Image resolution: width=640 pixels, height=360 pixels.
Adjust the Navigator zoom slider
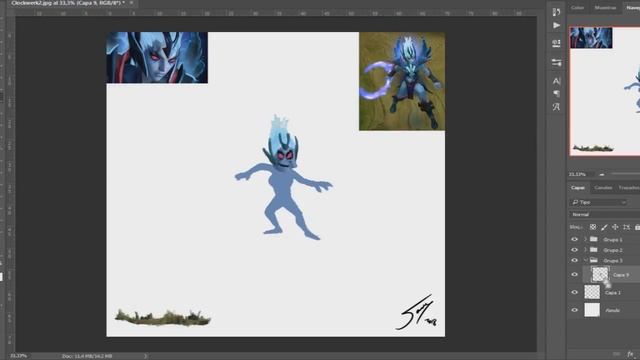625,174
